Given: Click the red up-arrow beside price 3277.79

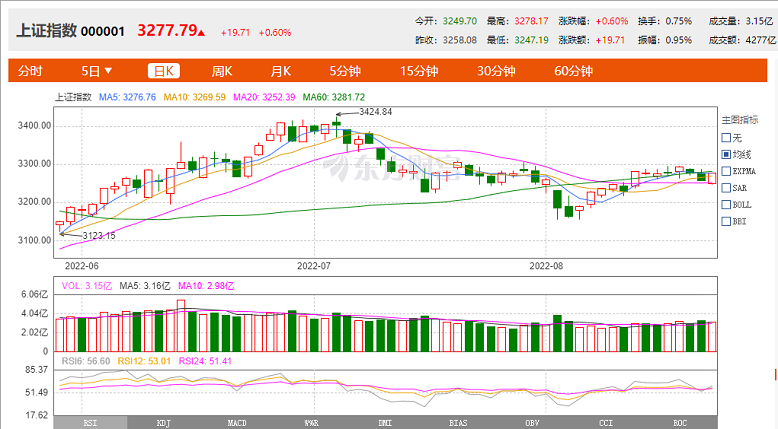Looking at the screenshot, I should 202,33.
